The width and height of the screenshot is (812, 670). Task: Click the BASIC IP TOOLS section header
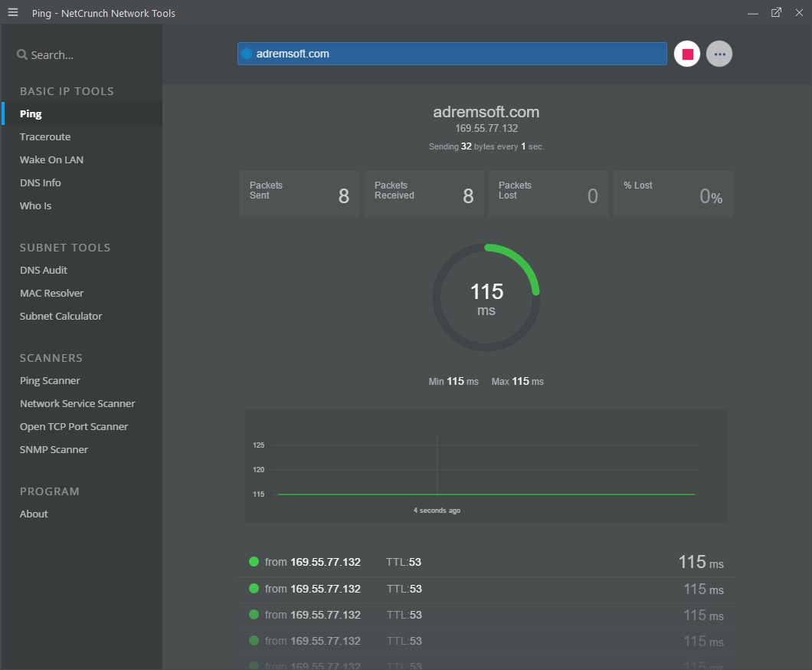(x=67, y=91)
